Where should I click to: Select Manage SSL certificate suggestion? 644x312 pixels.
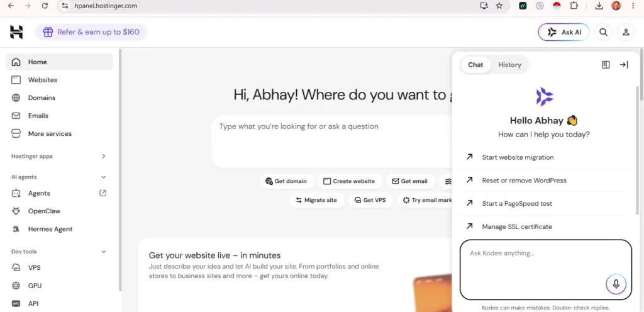point(544,226)
